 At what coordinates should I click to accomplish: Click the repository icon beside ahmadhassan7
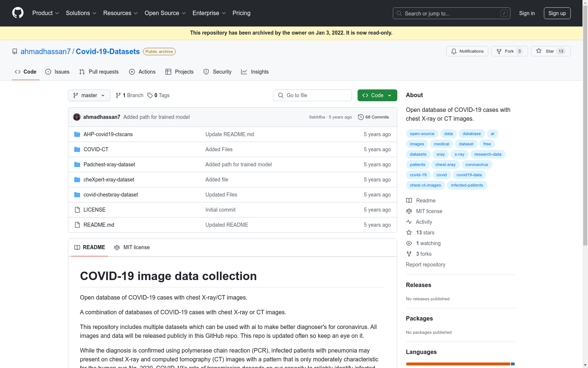15,52
